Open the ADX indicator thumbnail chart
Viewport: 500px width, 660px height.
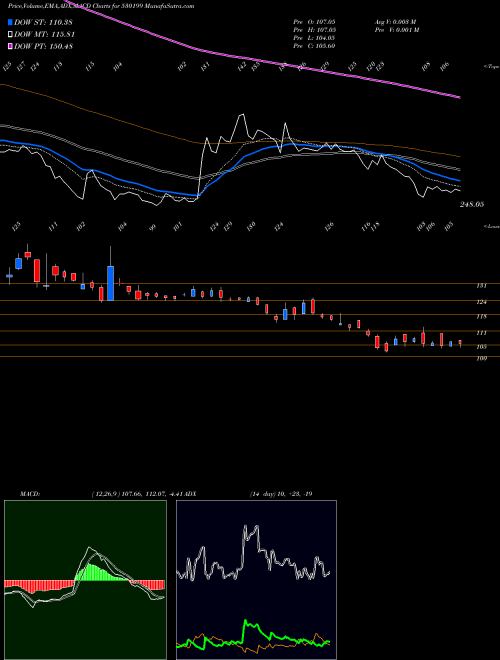tap(256, 580)
